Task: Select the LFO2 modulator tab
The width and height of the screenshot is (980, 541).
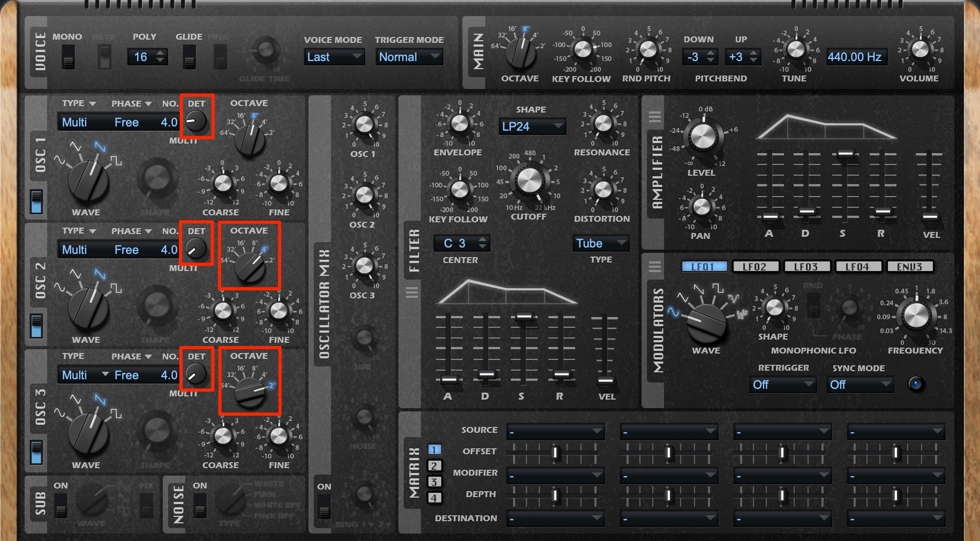Action: [755, 267]
